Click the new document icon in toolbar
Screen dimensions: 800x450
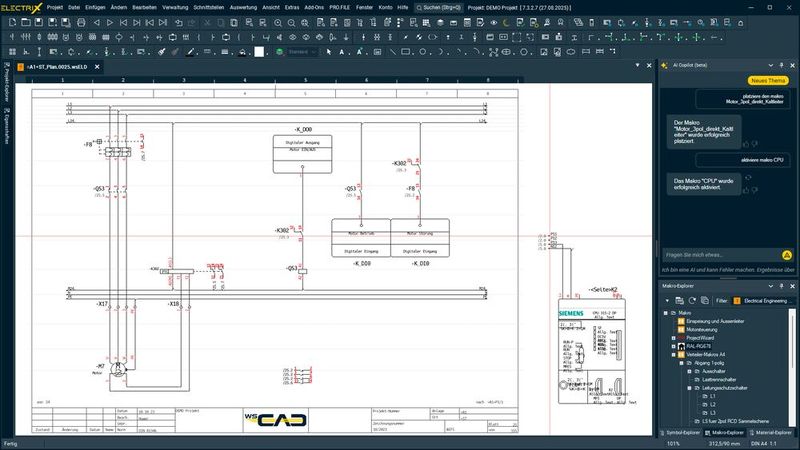[x=10, y=21]
